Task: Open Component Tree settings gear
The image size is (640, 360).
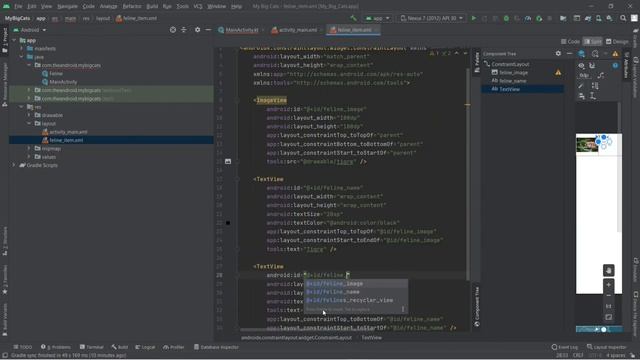Action: tap(558, 53)
